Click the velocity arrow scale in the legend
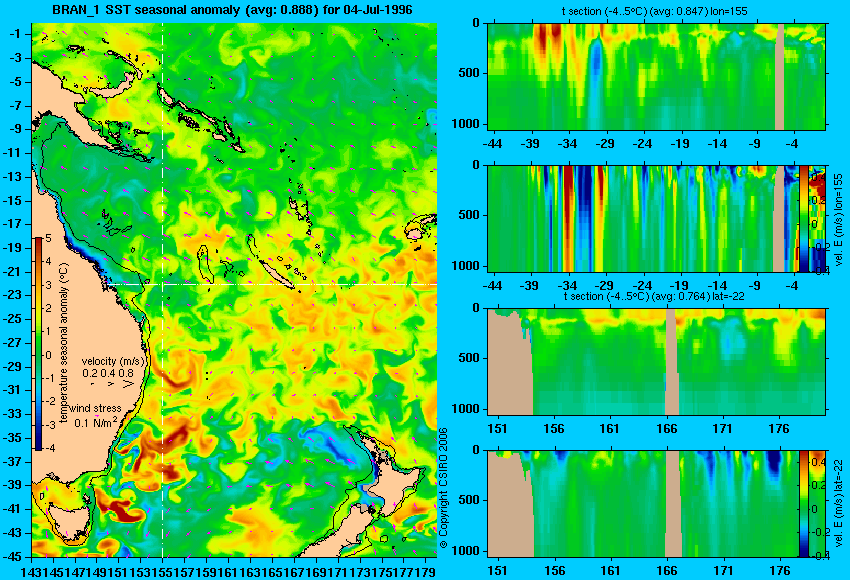Viewport: 850px width, 580px height. pos(113,383)
